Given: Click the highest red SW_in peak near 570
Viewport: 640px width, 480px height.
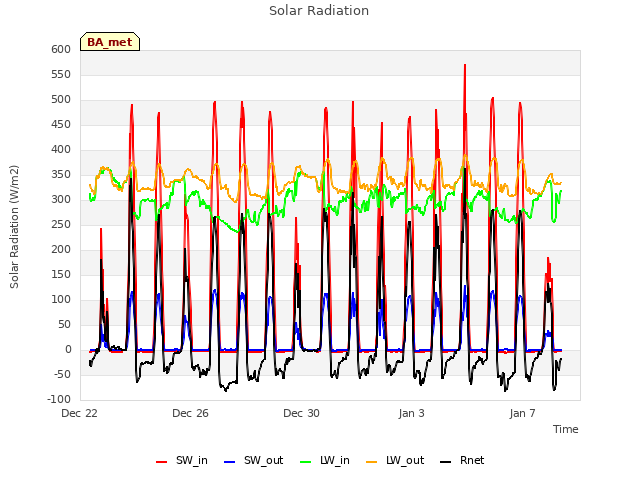Looking at the screenshot, I should click(x=465, y=65).
